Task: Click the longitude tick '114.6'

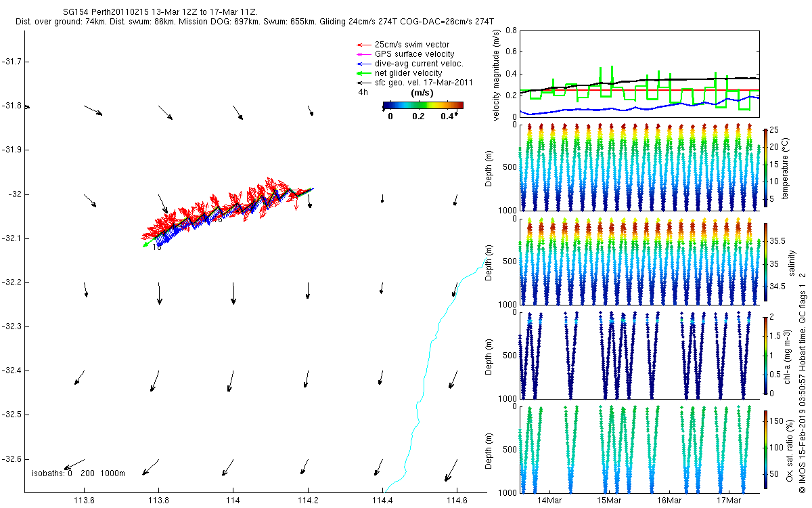Action: pos(457,501)
